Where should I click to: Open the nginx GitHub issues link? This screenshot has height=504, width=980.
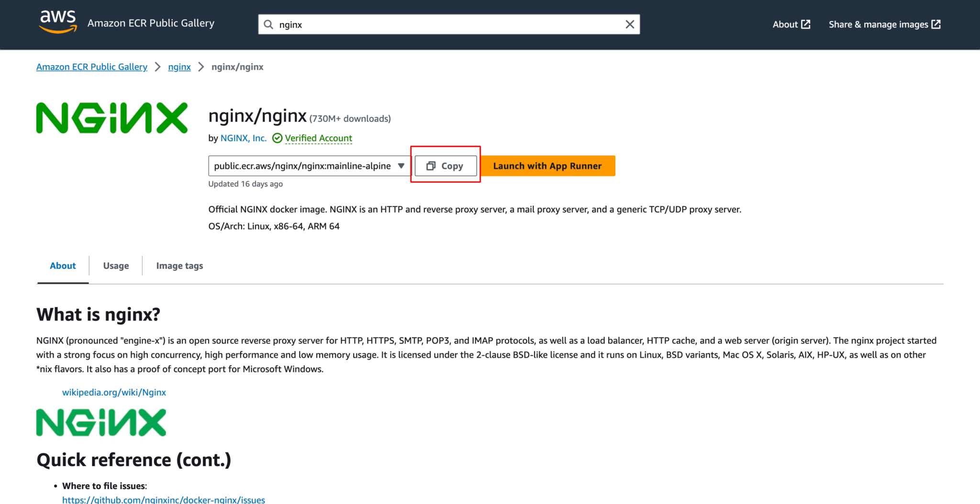[x=163, y=500]
